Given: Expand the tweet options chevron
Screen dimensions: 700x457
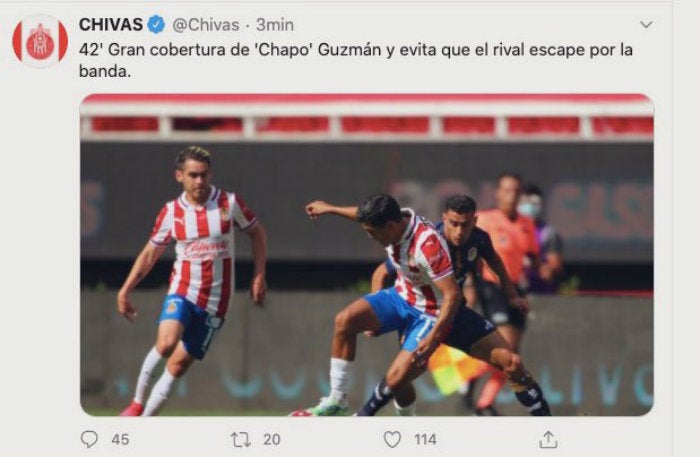Looking at the screenshot, I should 646,25.
